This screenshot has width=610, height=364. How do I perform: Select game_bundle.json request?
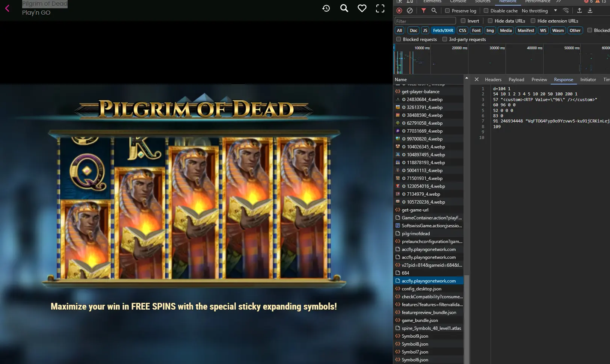(428, 320)
